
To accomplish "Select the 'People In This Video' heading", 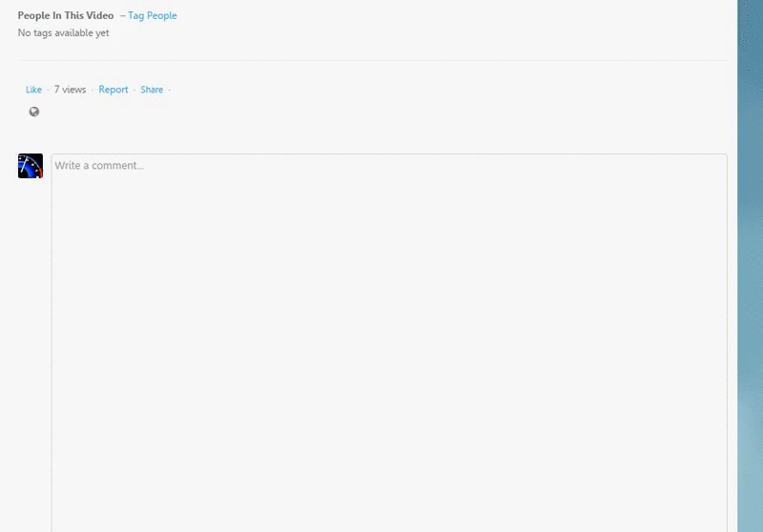I will [x=66, y=15].
